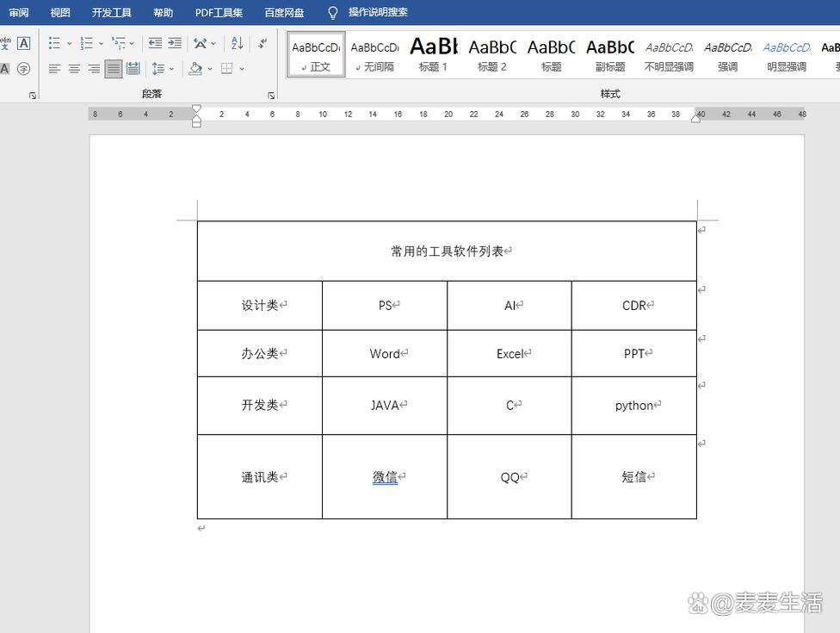
Task: Click the table title 常用的工具软件列表
Action: (x=448, y=251)
